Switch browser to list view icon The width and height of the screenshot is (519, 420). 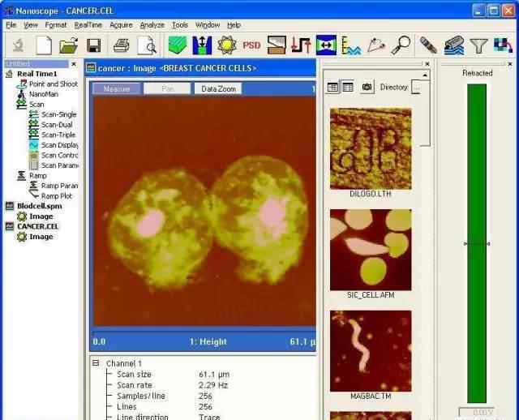(332, 88)
